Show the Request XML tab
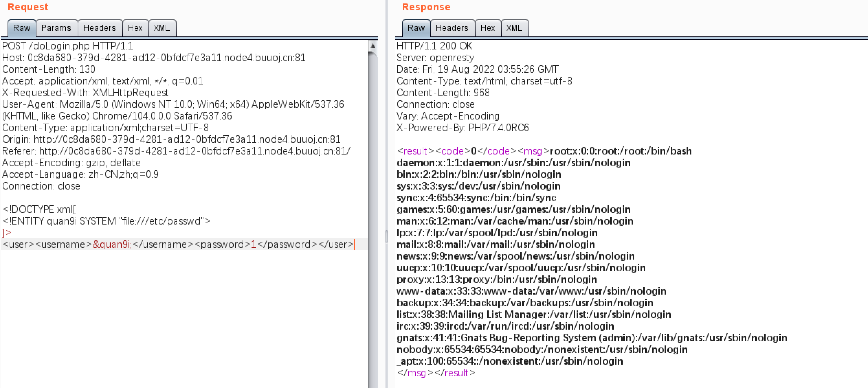868x388 pixels. [x=162, y=28]
